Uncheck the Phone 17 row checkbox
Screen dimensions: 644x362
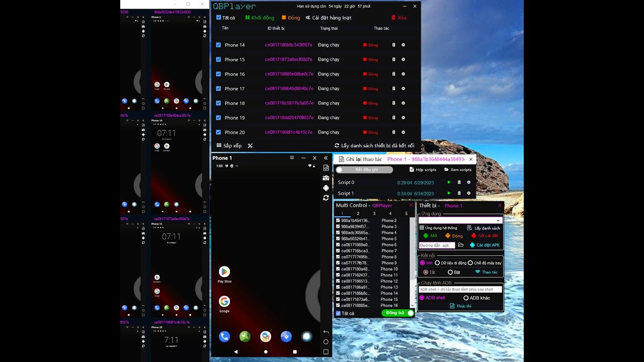[218, 88]
